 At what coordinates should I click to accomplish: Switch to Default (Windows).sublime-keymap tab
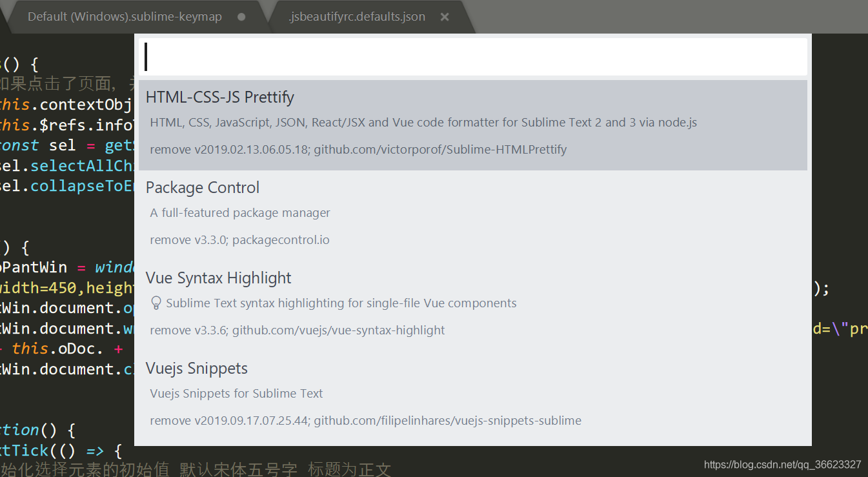[125, 17]
